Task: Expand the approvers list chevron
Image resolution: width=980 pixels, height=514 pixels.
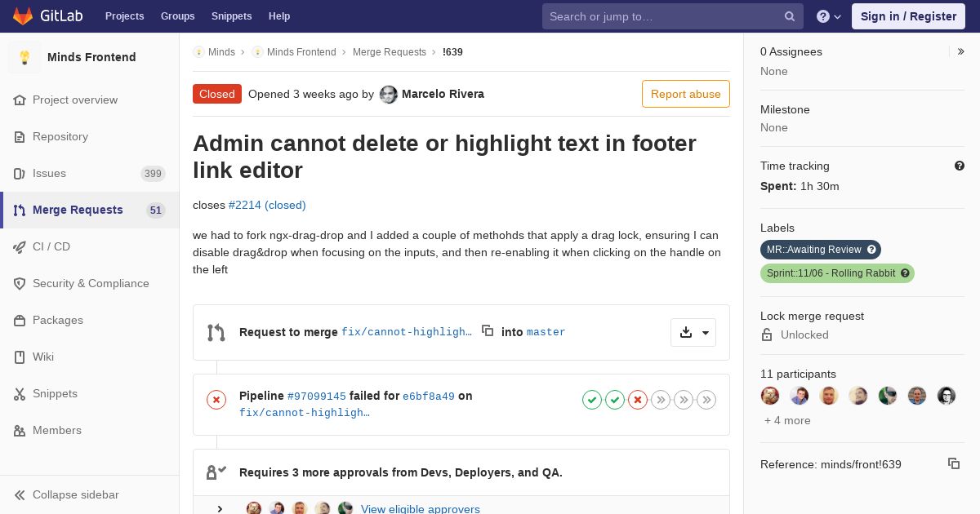Action: tap(220, 509)
